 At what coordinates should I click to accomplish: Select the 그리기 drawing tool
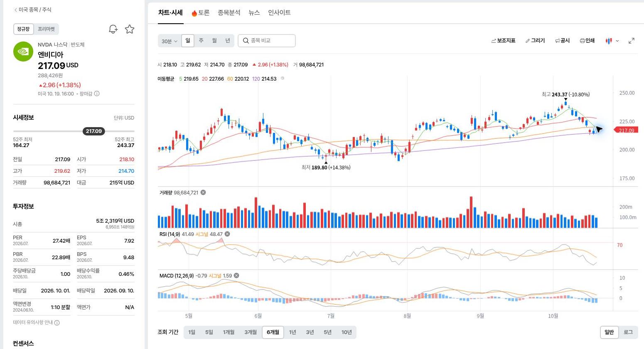tap(535, 41)
